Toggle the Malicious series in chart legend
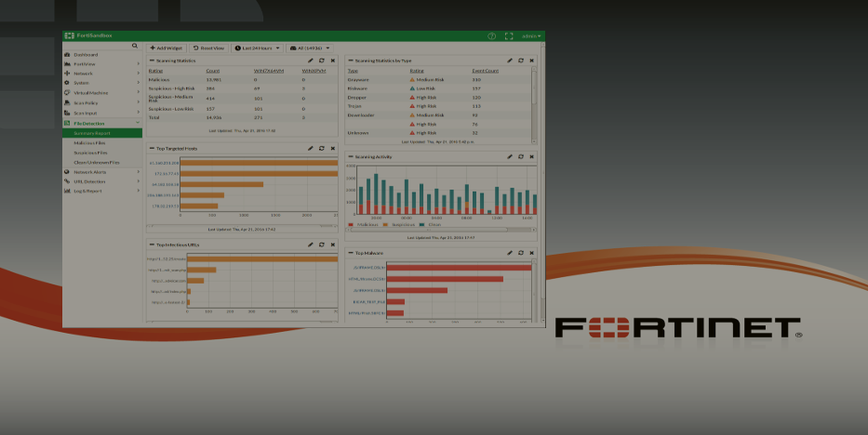The width and height of the screenshot is (868, 435). 364,225
